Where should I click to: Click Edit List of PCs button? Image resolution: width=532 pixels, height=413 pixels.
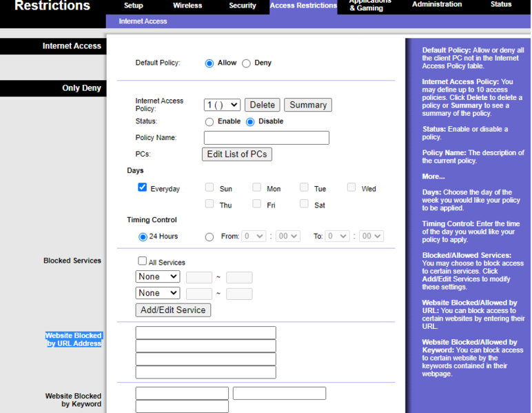tap(237, 154)
